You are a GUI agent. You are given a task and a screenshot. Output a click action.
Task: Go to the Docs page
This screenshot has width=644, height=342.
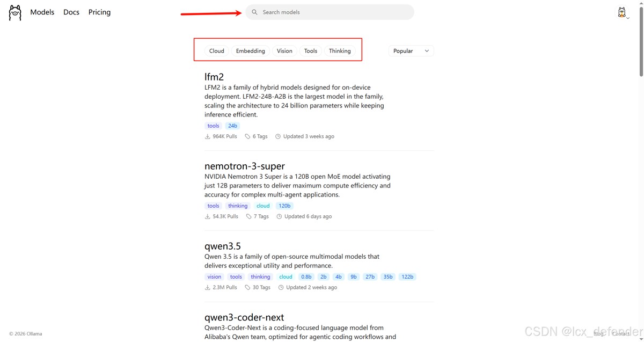(x=71, y=12)
